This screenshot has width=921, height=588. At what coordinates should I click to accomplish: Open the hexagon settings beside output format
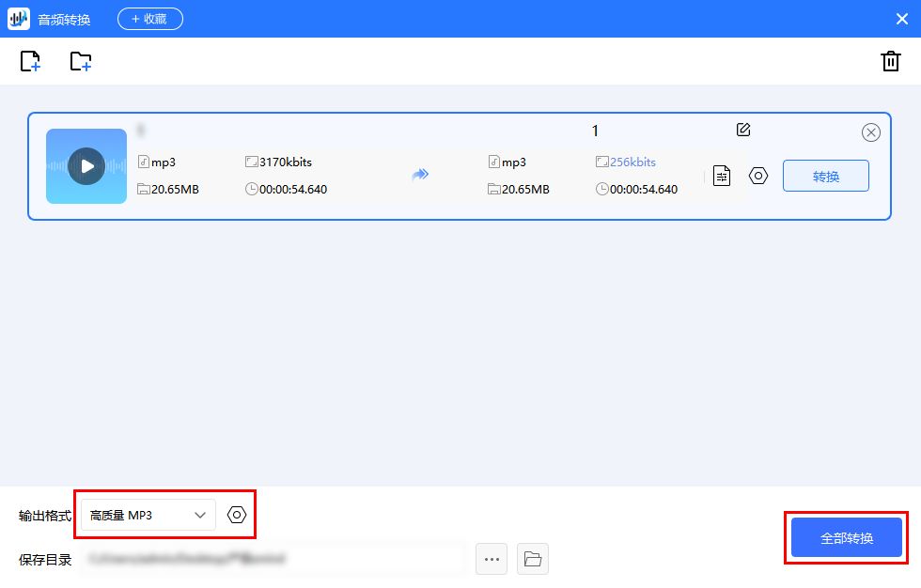[237, 515]
